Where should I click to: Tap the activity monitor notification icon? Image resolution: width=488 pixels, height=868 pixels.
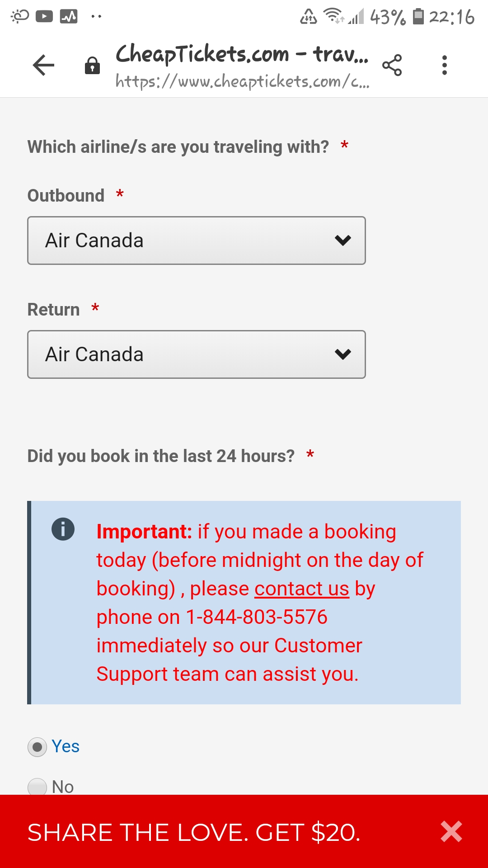[69, 17]
